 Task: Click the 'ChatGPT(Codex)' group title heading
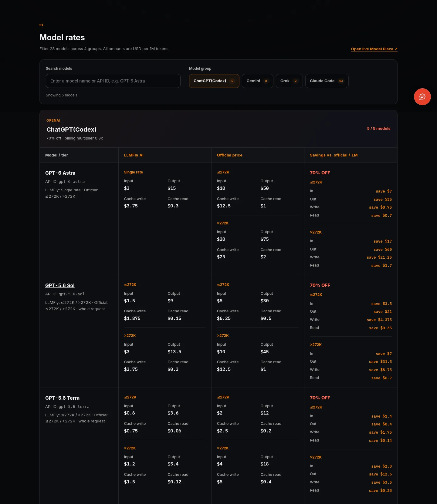point(71,129)
